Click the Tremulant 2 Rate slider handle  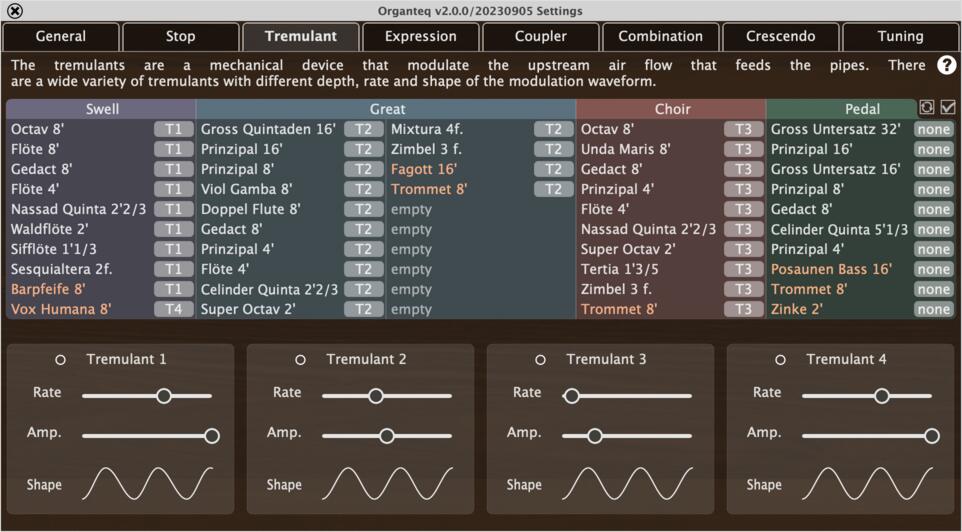(376, 396)
